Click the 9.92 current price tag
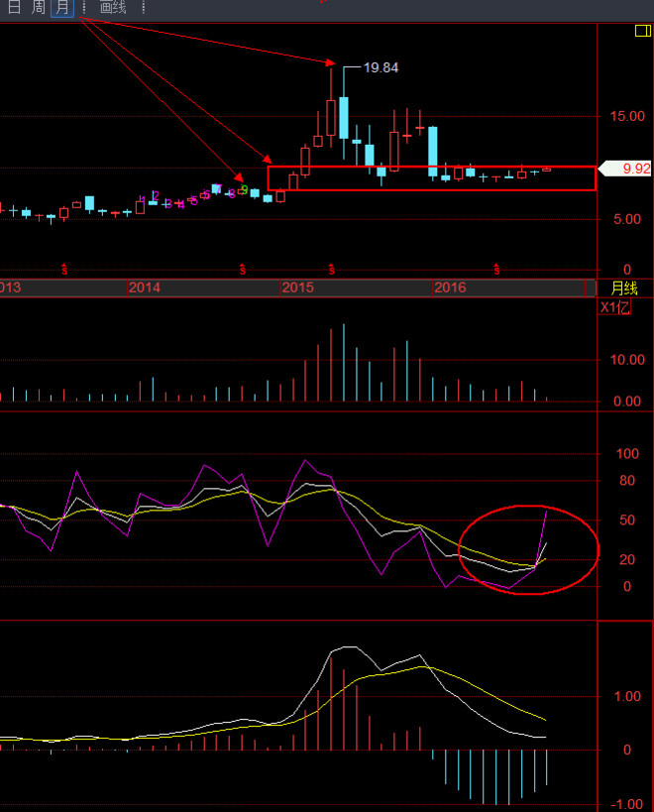Image resolution: width=654 pixels, height=812 pixels. click(x=625, y=169)
